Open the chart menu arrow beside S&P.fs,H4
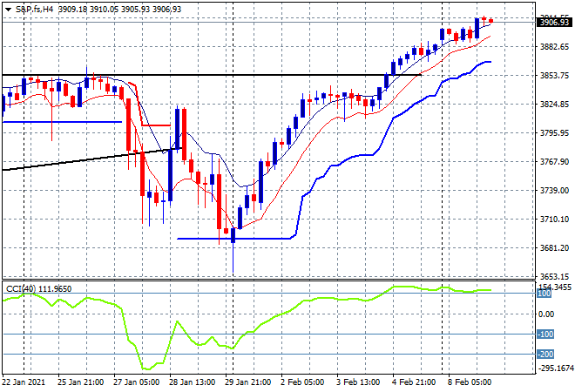 point(8,10)
